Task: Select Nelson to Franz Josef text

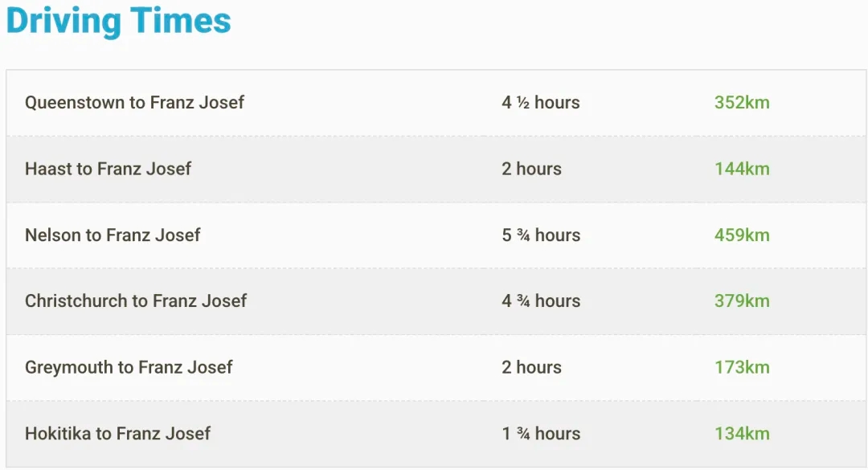Action: (x=113, y=235)
